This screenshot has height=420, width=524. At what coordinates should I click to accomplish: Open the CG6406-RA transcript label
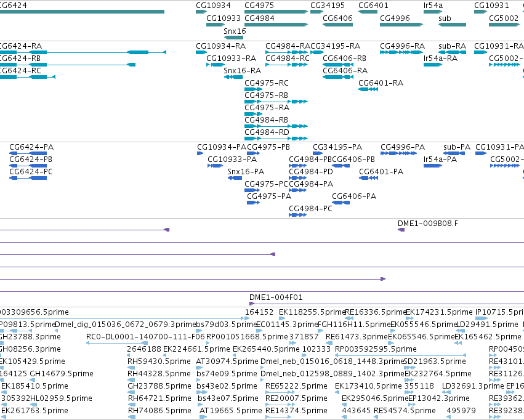coord(345,70)
